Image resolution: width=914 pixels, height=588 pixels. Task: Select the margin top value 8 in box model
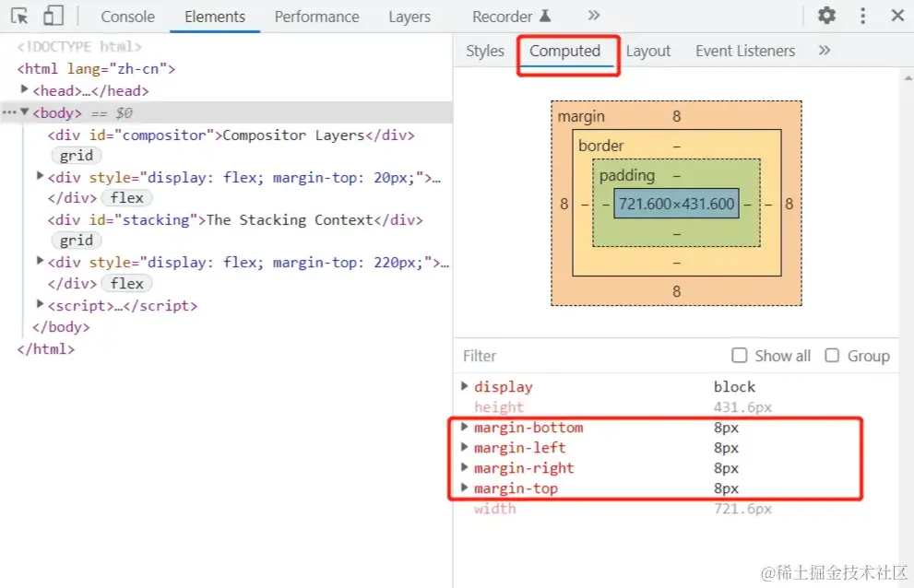click(676, 116)
